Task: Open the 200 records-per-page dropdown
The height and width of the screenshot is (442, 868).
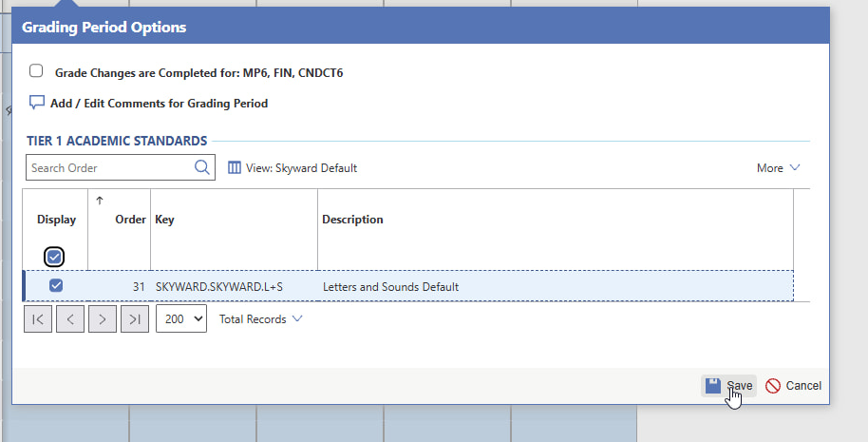Action: [x=181, y=319]
